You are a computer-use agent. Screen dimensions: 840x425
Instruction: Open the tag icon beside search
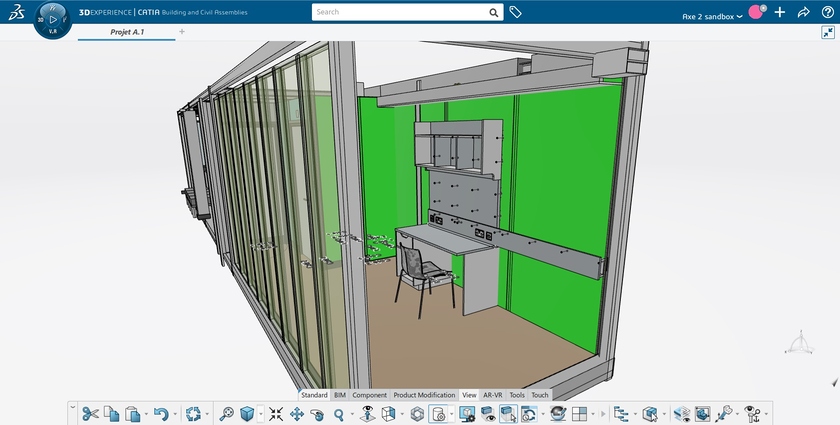(515, 12)
